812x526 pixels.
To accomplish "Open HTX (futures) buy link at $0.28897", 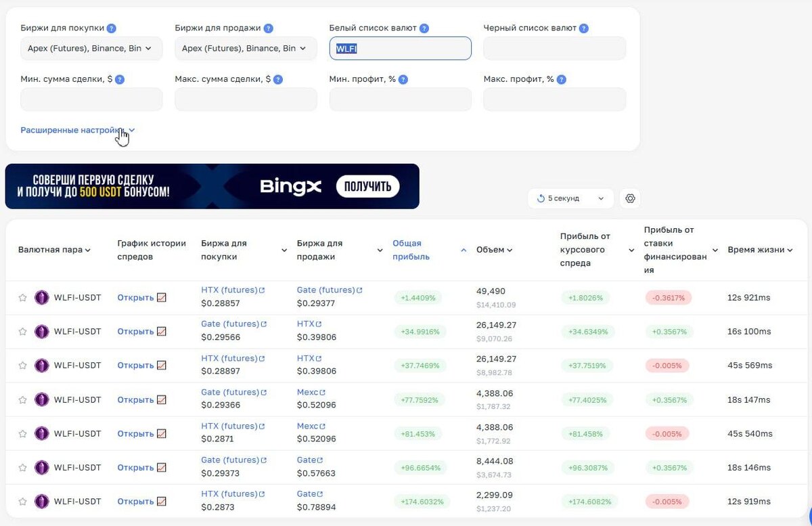I will (233, 358).
